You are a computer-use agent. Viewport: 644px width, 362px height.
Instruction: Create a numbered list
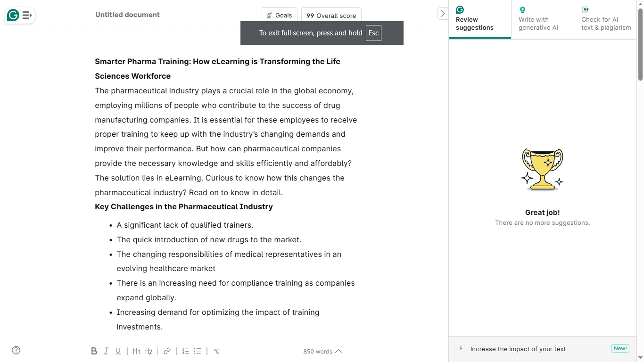coord(186,351)
